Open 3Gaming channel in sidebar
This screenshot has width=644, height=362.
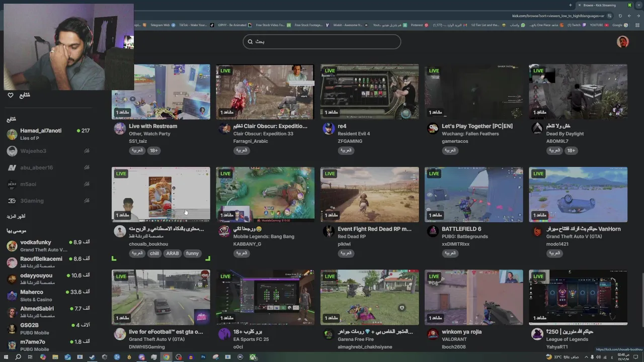pos(48,201)
